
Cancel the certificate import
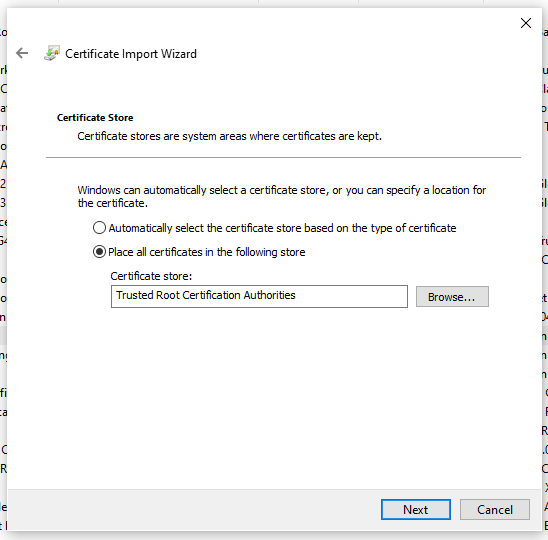click(x=495, y=509)
